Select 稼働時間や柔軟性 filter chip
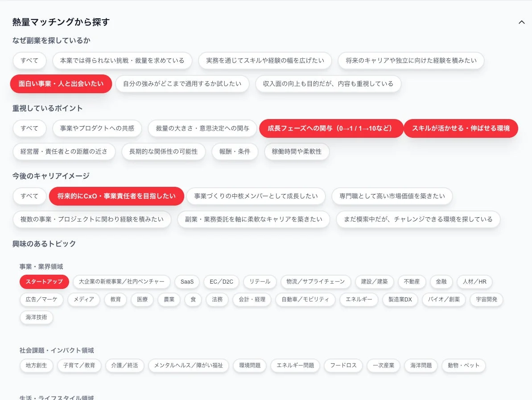This screenshot has height=400, width=532. [297, 151]
